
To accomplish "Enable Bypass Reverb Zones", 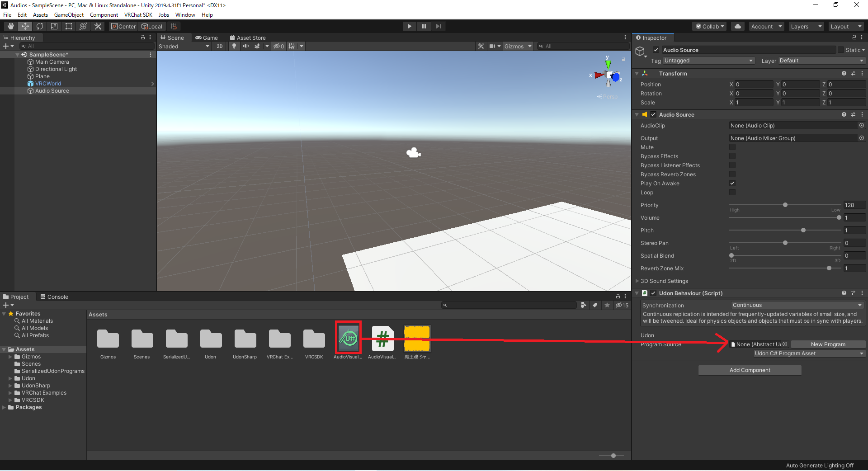I will point(732,174).
